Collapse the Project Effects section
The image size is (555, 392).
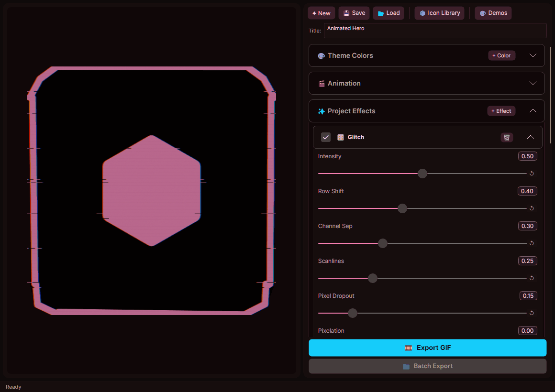coord(533,111)
